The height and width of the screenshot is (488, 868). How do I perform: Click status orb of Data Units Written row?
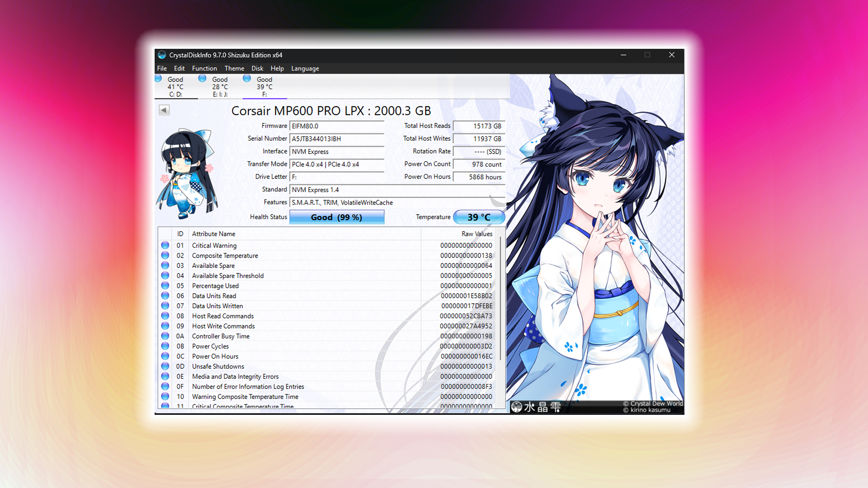click(x=165, y=306)
